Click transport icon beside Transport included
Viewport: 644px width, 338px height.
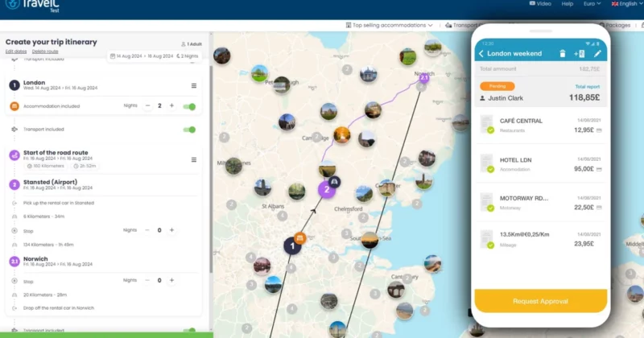click(x=14, y=130)
